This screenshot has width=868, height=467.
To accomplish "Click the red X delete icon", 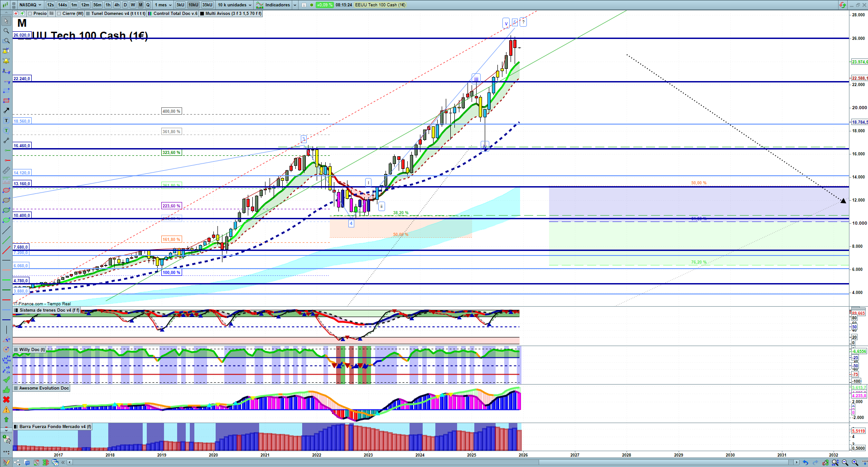I will pos(6,400).
